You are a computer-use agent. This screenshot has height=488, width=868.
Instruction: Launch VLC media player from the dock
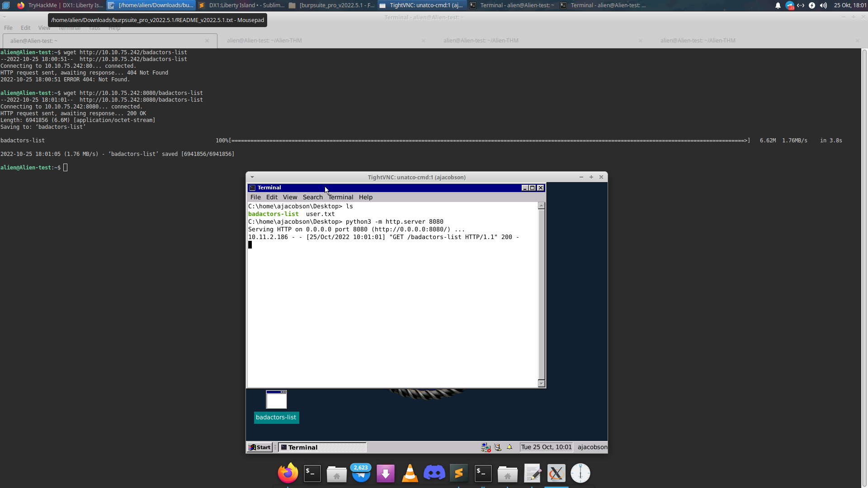click(x=410, y=473)
